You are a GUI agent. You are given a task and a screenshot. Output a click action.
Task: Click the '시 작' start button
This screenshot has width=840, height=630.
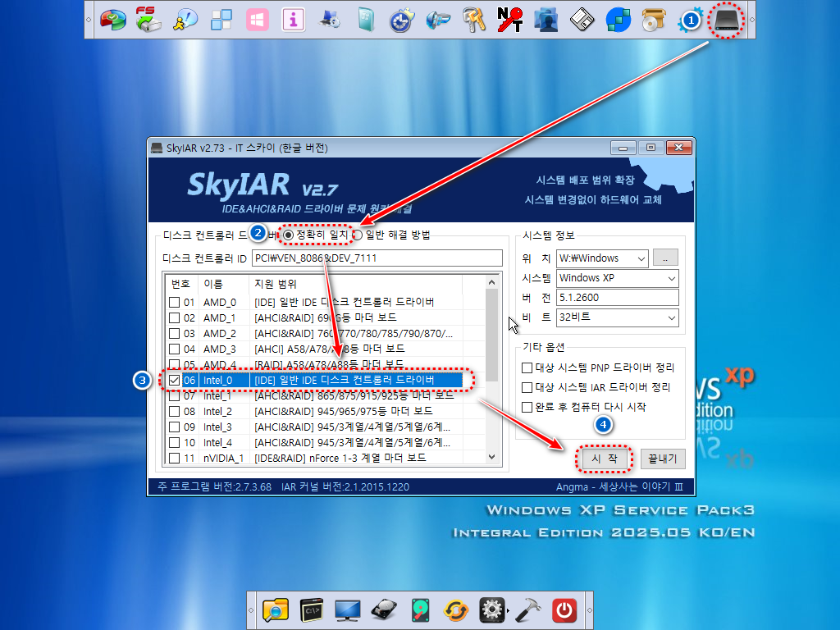[605, 459]
